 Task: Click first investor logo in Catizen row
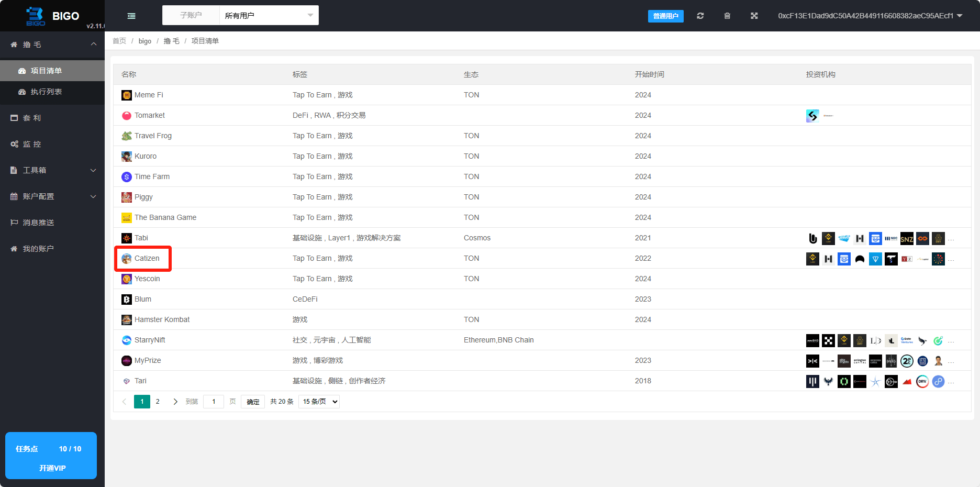(812, 259)
